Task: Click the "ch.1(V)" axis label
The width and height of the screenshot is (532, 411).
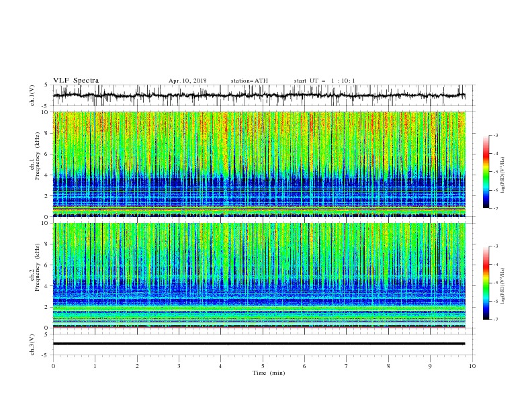Action: click(x=32, y=95)
